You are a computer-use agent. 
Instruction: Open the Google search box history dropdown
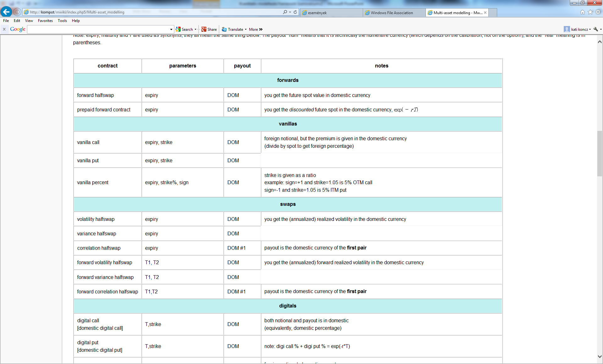point(171,29)
